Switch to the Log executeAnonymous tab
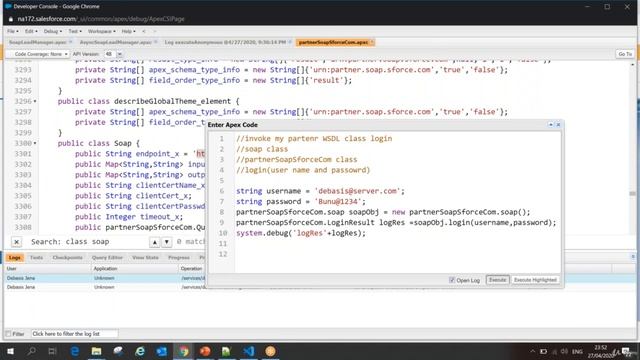 225,42
